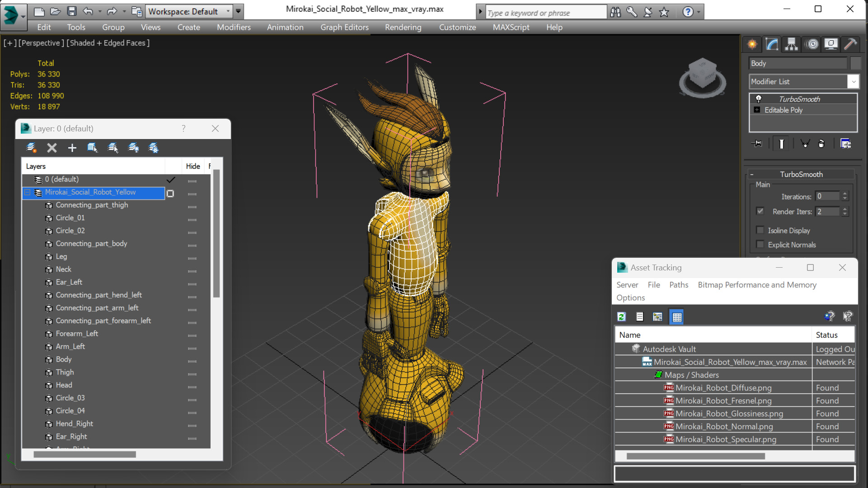Open the Paths menu in Asset Tracking
Screen dimensions: 868x488
tap(679, 285)
